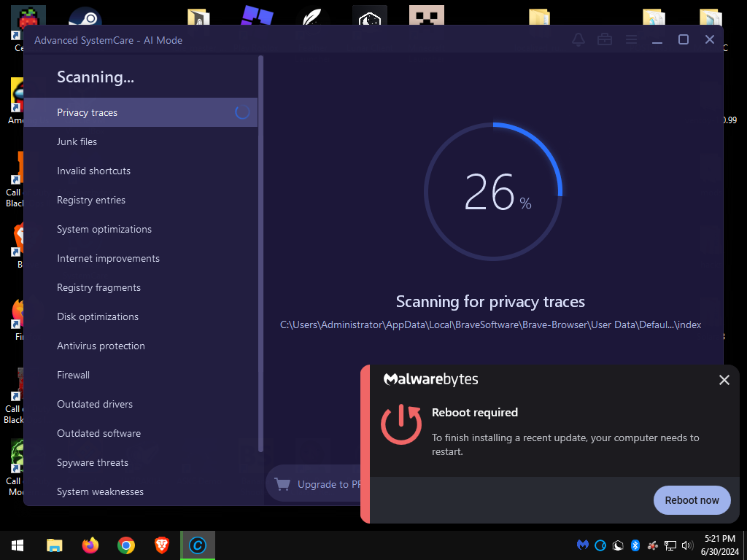Click the Minecraft creeper desktop icon
This screenshot has height=560, width=747.
tap(426, 16)
